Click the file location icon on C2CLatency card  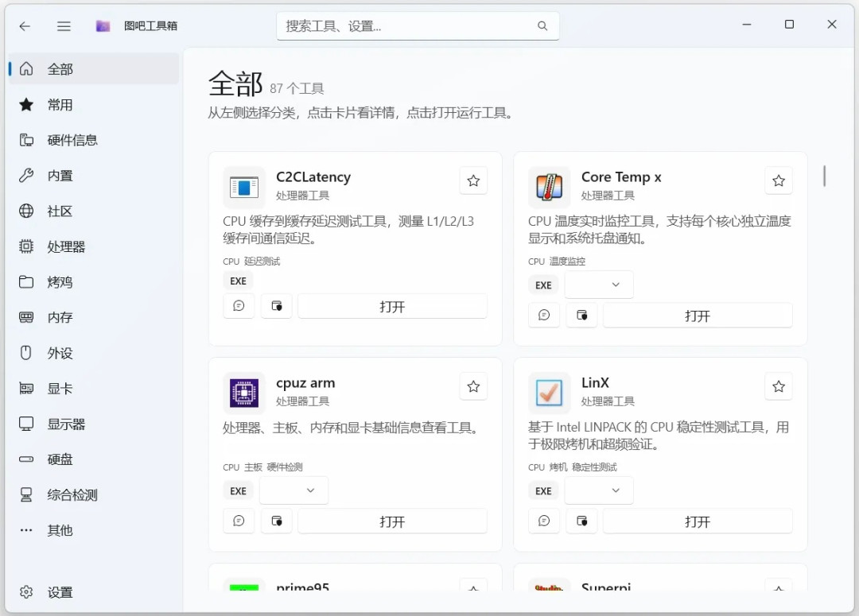pyautogui.click(x=277, y=306)
